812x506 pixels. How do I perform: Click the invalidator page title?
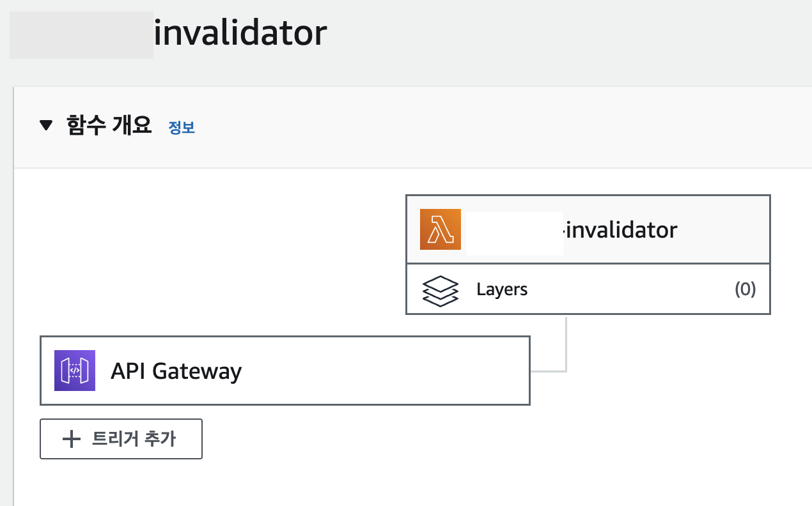pos(240,33)
